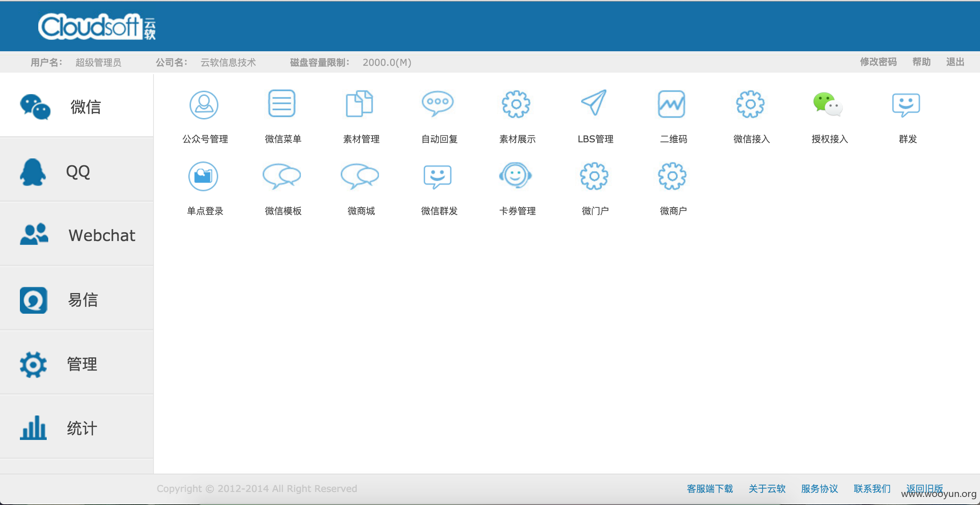Open 微商户 gear icon
Screen dimensions: 980x505
point(672,176)
